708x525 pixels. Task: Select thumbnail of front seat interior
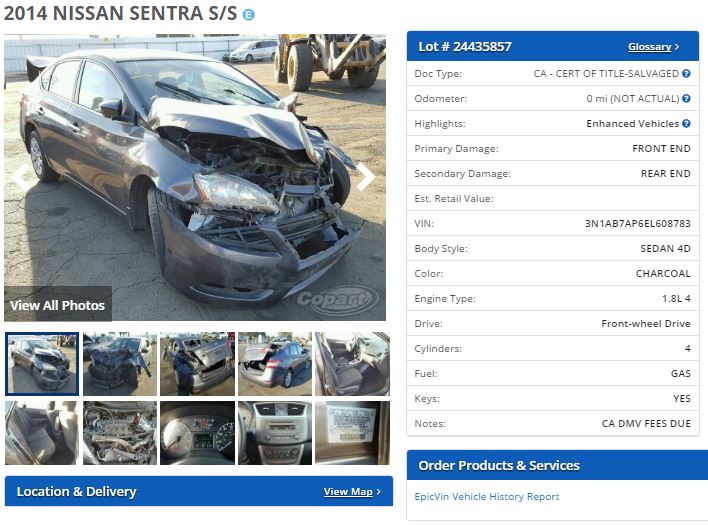[x=352, y=364]
